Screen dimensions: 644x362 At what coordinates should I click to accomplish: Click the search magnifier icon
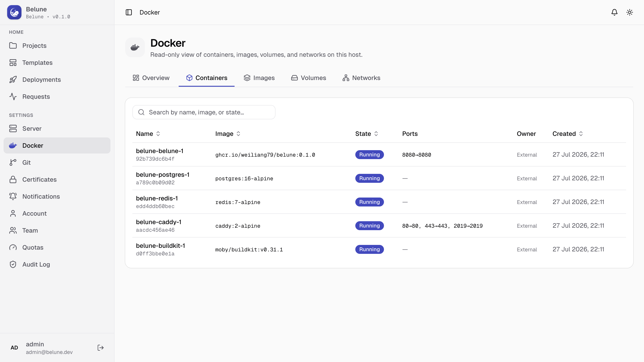(x=142, y=112)
